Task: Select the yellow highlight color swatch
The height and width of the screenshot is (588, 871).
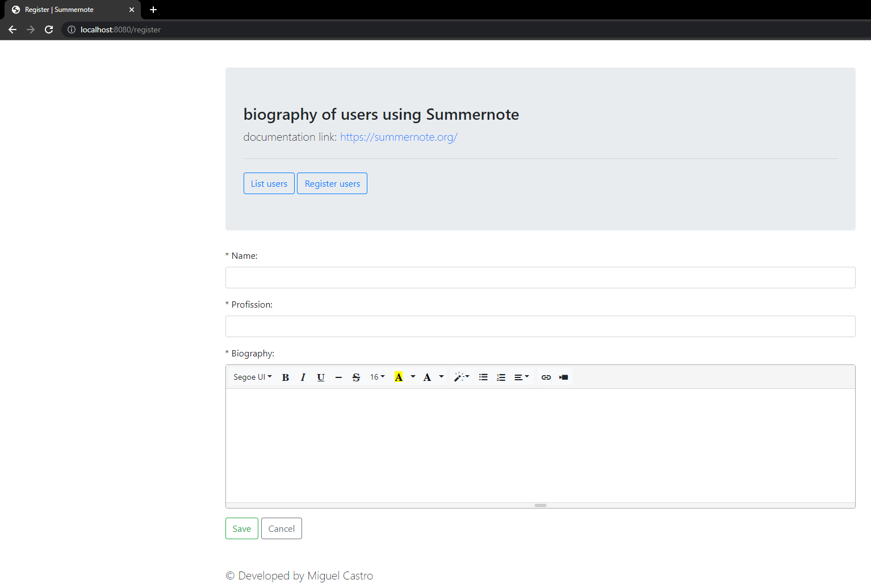Action: (x=399, y=377)
